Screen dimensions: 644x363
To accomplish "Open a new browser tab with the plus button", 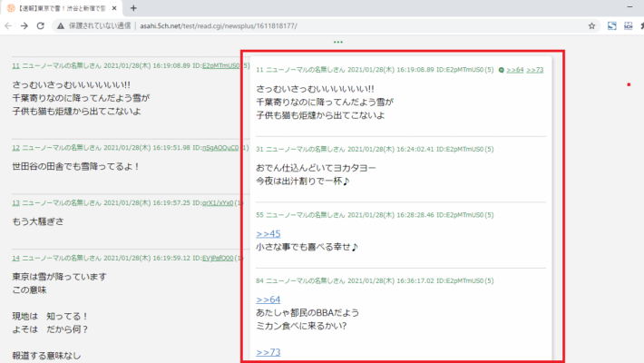I will [x=133, y=8].
